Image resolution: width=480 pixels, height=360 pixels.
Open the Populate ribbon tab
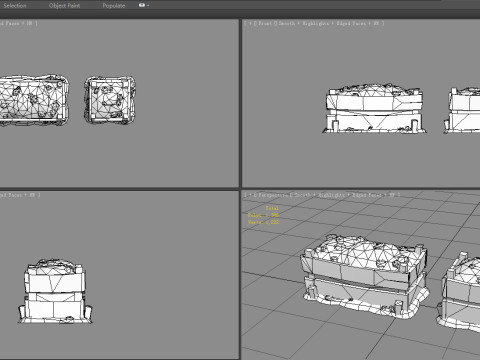[114, 6]
